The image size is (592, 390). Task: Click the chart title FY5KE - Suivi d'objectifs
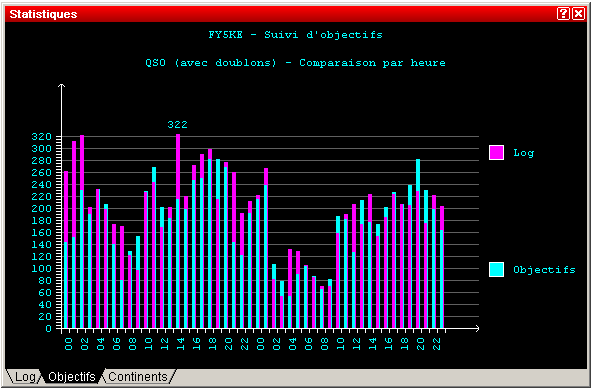coord(296,35)
